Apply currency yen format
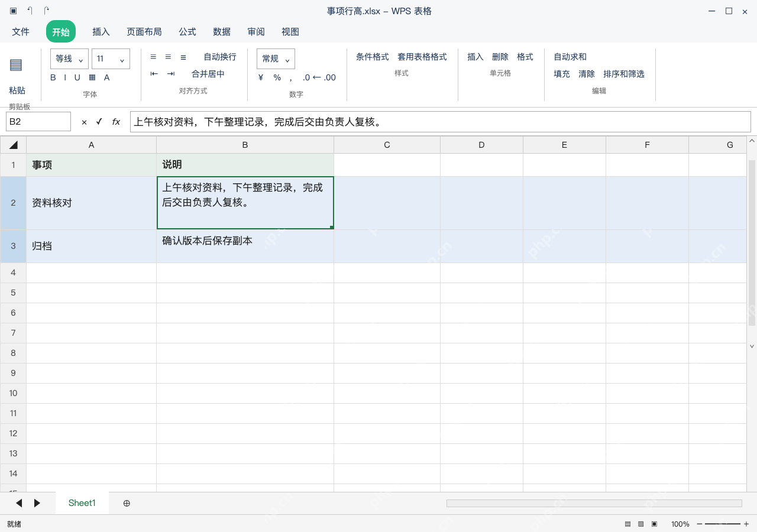 coord(261,77)
